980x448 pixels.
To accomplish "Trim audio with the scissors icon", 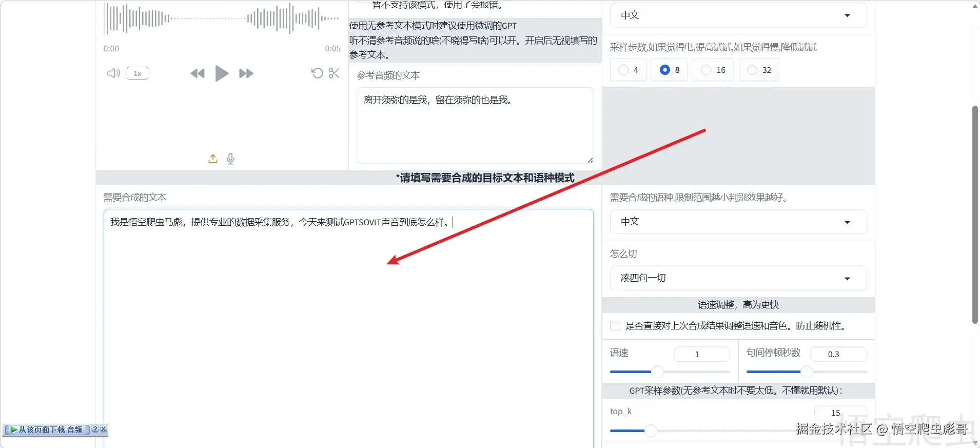I will pyautogui.click(x=334, y=73).
